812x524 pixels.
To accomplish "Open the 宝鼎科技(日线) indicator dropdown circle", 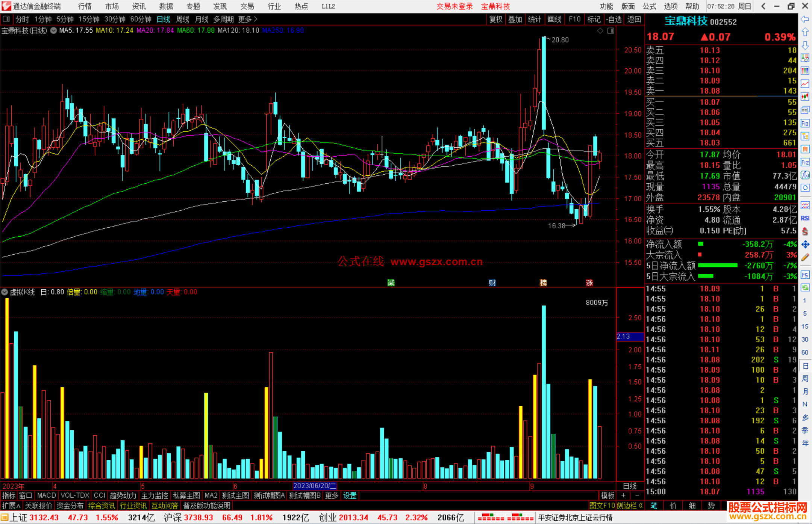I will tap(54, 31).
